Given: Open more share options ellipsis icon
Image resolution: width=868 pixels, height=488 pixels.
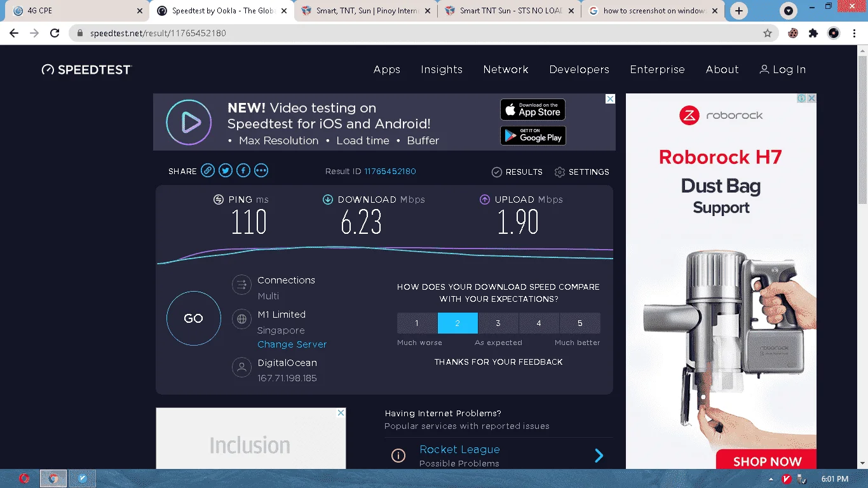Looking at the screenshot, I should coord(261,170).
